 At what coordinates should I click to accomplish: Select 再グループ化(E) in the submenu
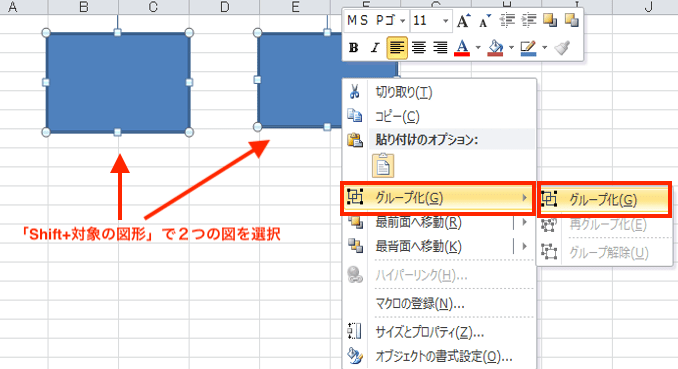tap(604, 225)
